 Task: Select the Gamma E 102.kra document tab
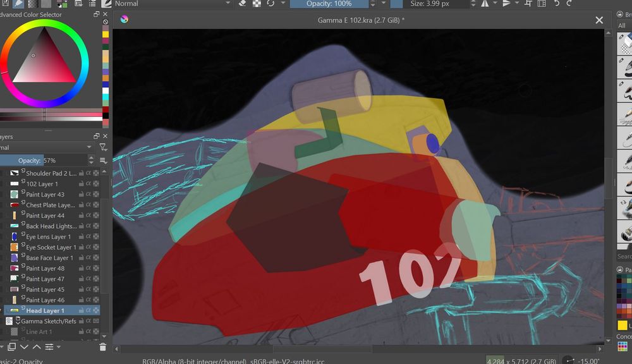coord(361,20)
